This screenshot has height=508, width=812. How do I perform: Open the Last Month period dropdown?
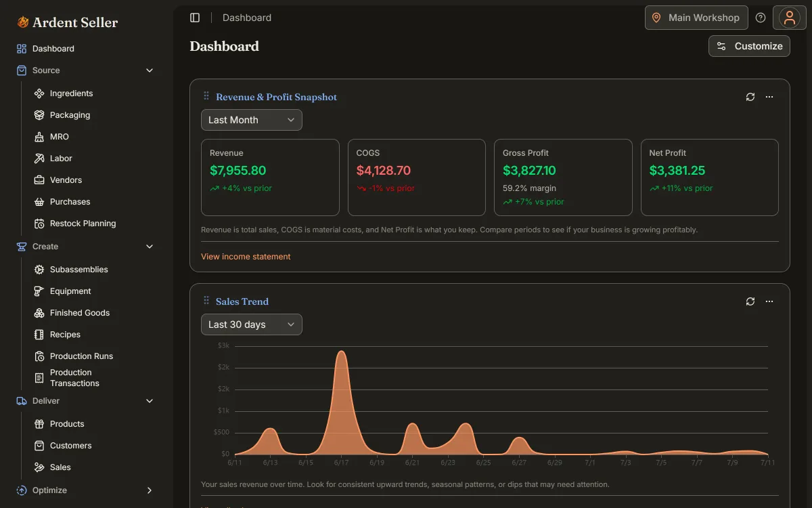click(252, 120)
